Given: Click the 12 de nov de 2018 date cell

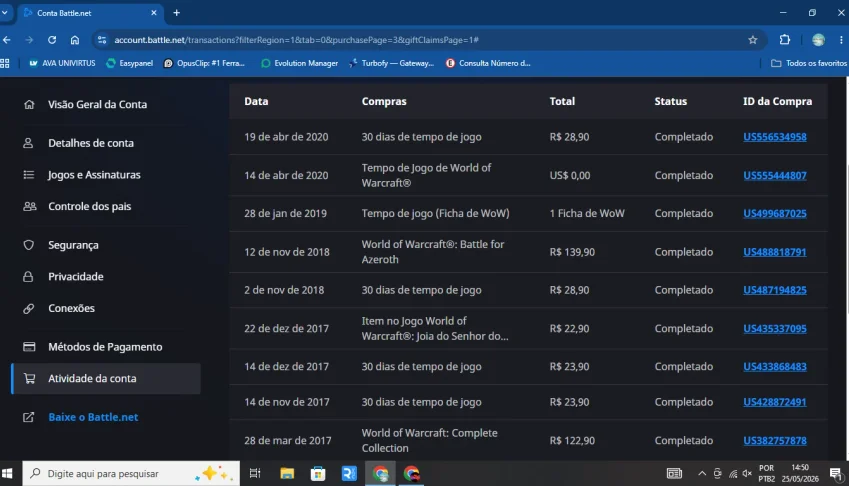Looking at the screenshot, I should click(x=287, y=252).
